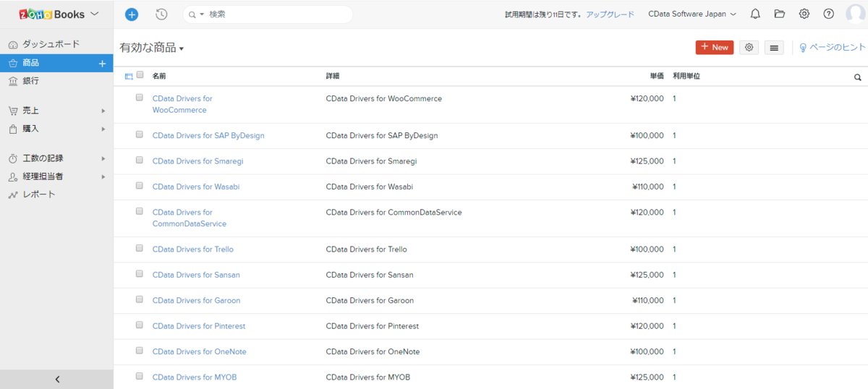Select the Smaregi row checkbox

pos(139,160)
